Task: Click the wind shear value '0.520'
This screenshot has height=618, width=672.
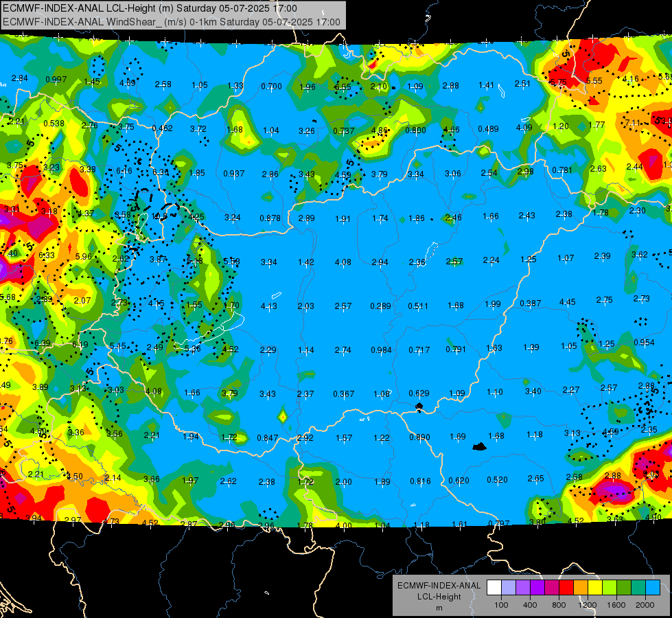Action: [x=497, y=479]
